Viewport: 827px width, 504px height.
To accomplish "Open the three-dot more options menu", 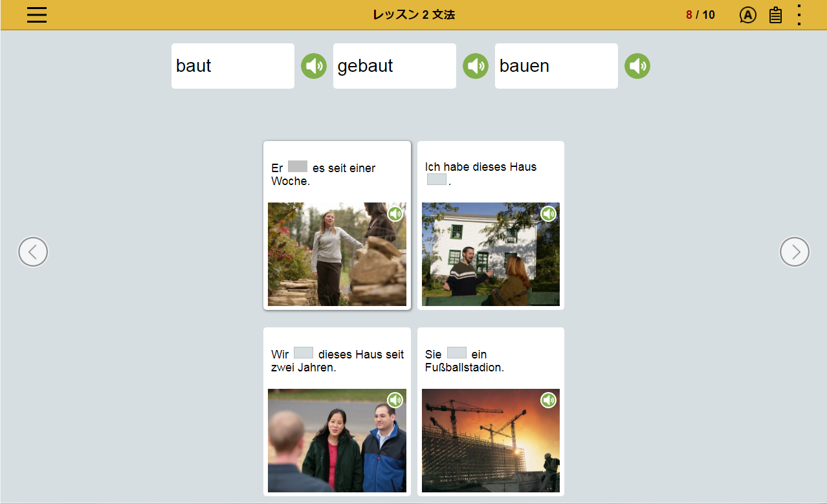I will pos(799,15).
